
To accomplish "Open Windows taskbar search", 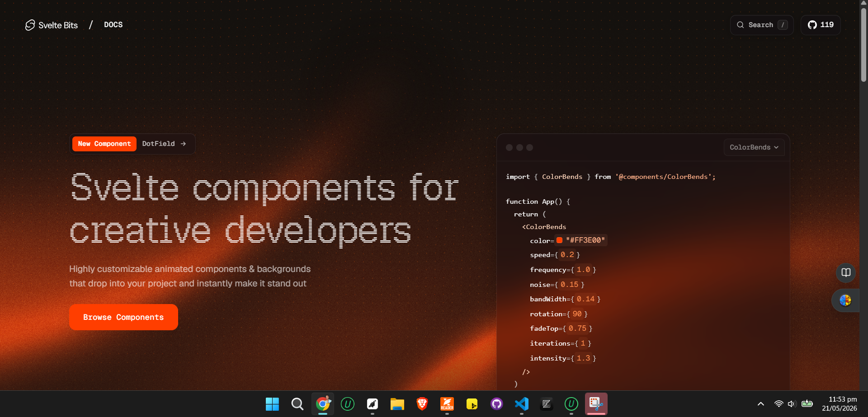I will pyautogui.click(x=297, y=404).
